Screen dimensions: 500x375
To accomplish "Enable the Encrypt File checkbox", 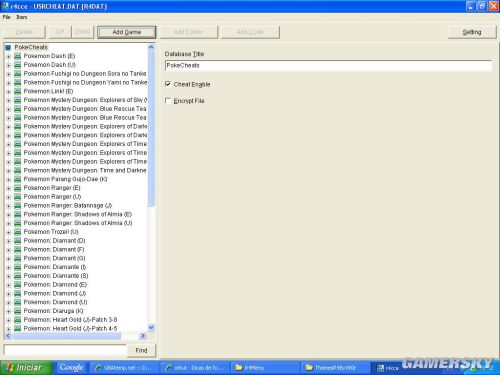I will (168, 101).
